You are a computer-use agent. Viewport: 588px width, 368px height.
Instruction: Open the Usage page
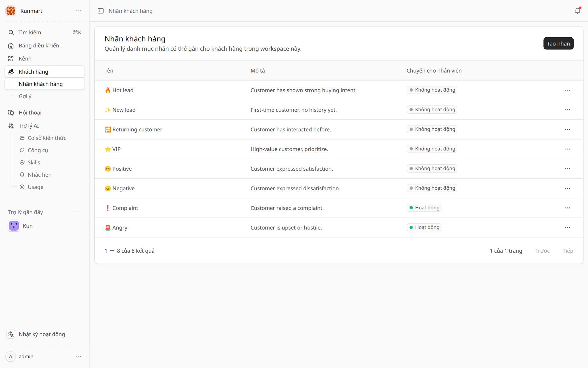[x=35, y=187]
